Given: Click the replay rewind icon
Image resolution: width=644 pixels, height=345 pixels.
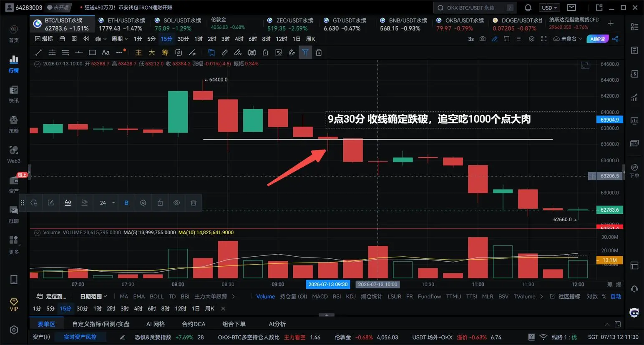Looking at the screenshot, I should [86, 39].
